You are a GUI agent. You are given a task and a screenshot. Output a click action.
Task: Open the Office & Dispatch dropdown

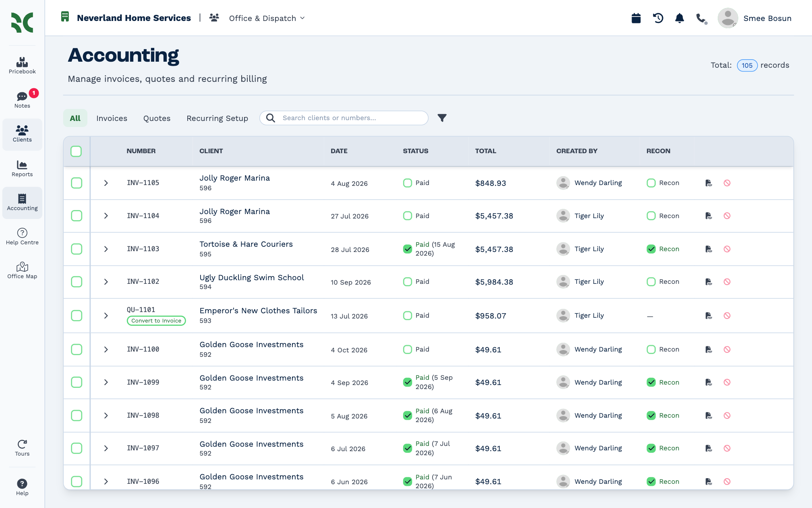pos(267,18)
